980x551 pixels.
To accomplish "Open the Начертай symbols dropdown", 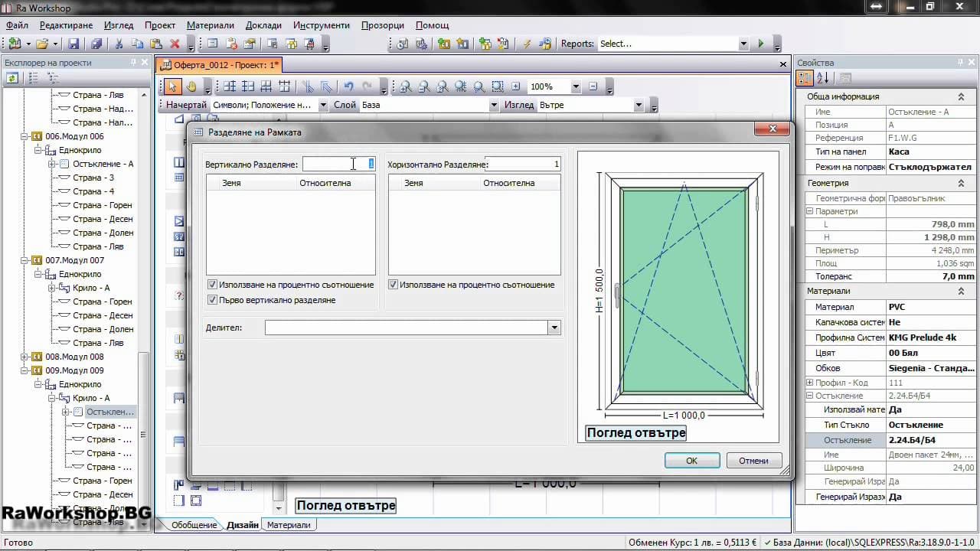I will (x=323, y=105).
